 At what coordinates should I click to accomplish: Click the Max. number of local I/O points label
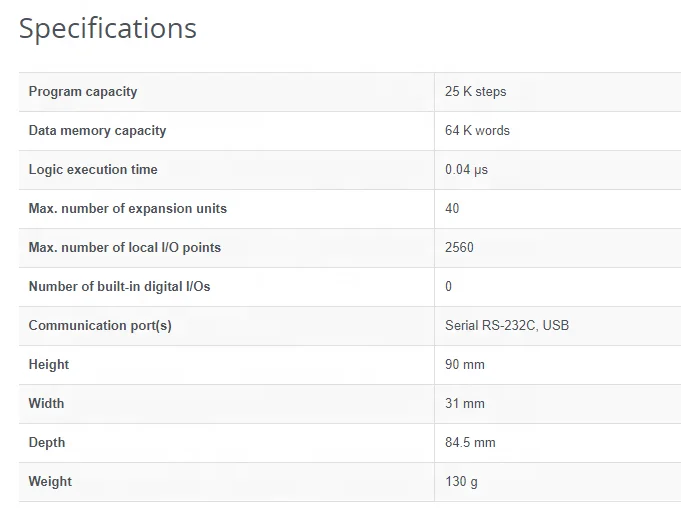125,248
